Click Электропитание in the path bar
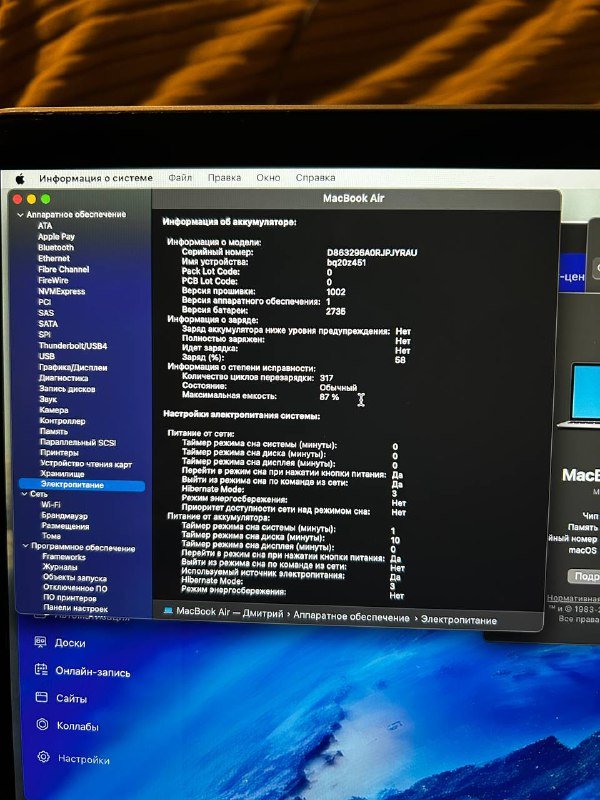The width and height of the screenshot is (600, 800). coord(458,620)
